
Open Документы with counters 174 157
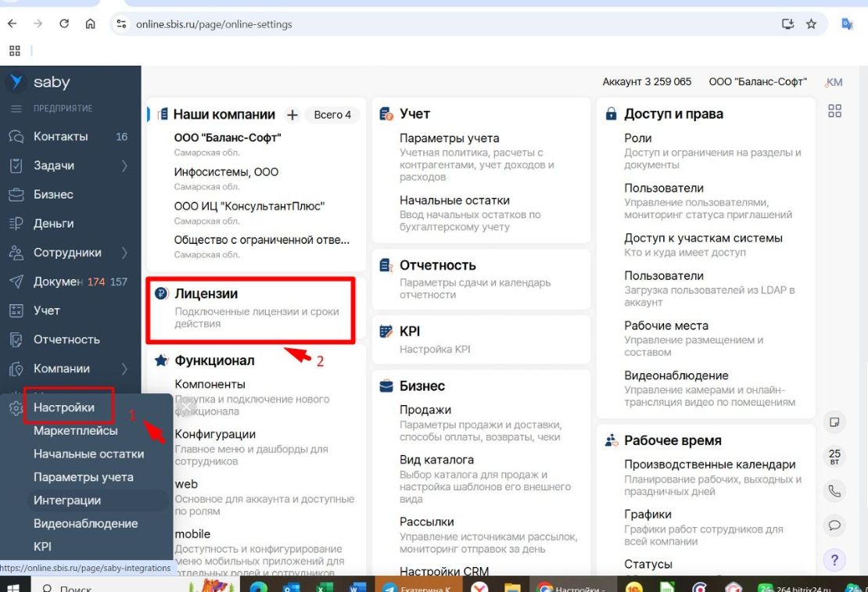click(x=69, y=282)
